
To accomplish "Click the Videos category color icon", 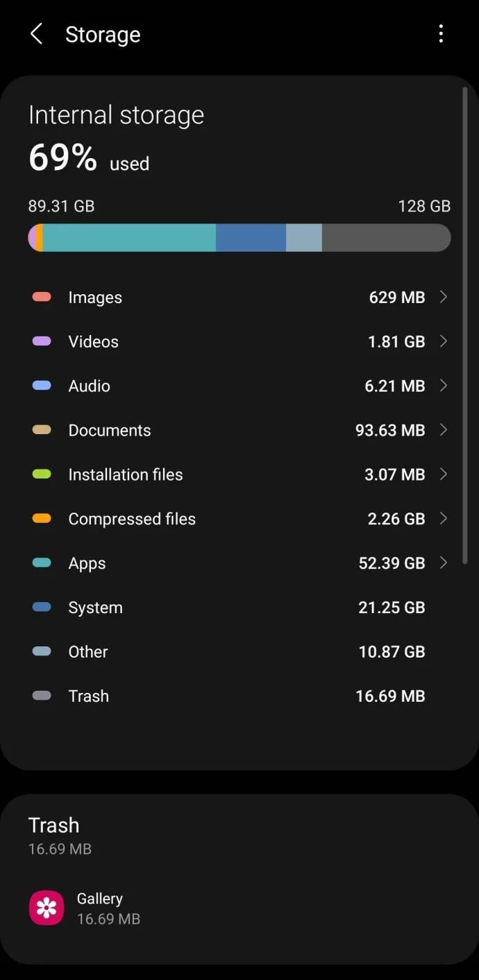I will [41, 341].
